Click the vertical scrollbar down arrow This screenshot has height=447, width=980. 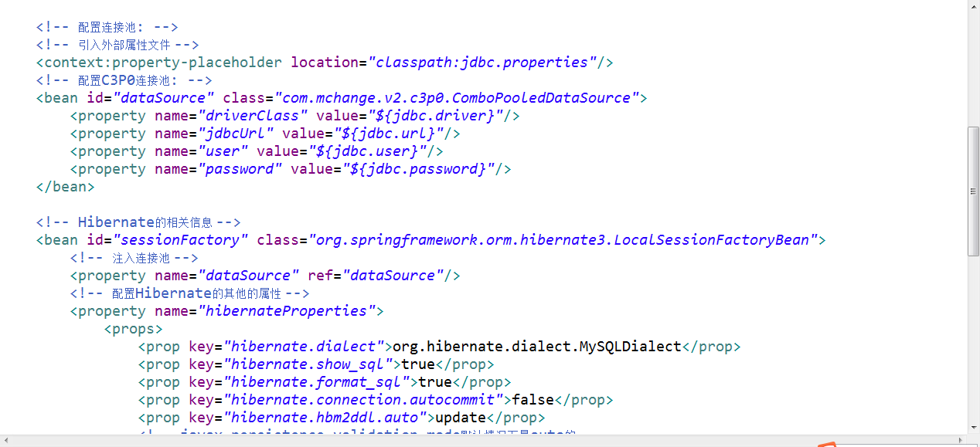click(x=974, y=427)
